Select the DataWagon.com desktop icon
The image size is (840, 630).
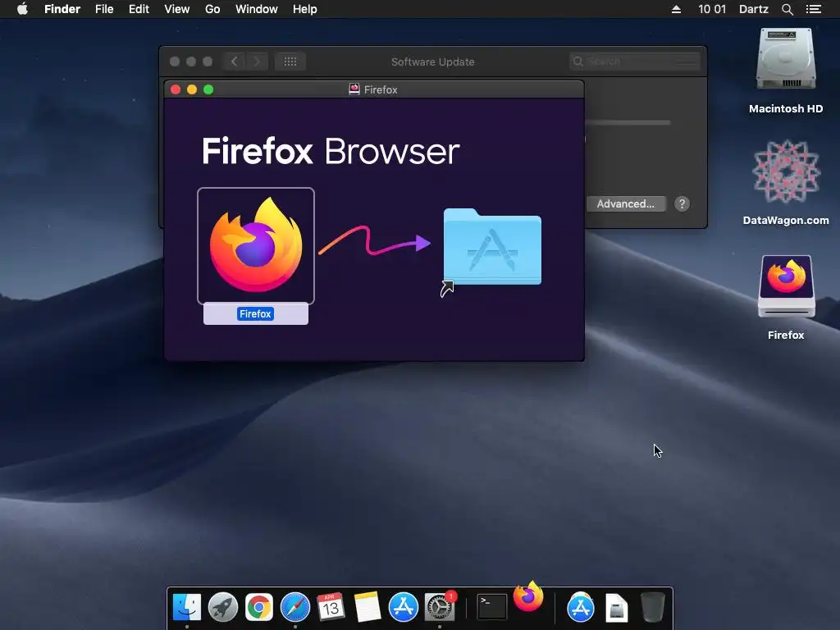(x=786, y=171)
